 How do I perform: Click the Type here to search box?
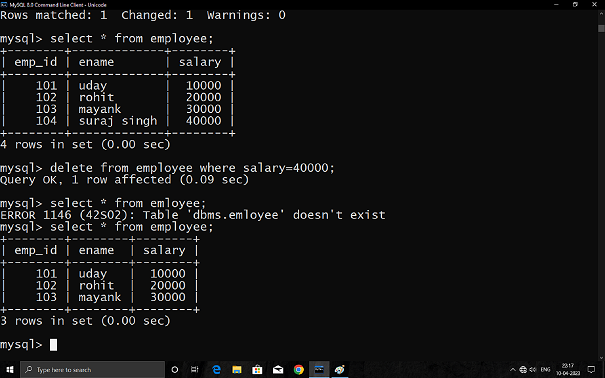point(92,370)
